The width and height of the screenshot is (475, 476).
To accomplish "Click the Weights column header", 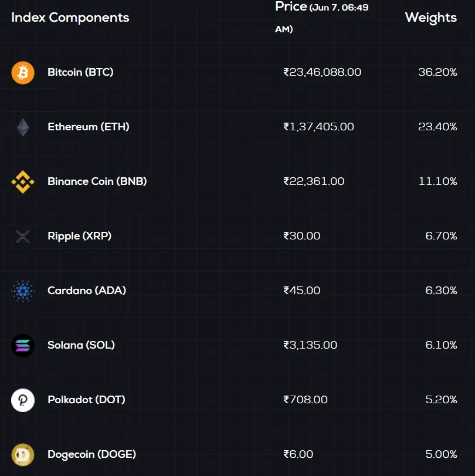I will click(x=430, y=18).
